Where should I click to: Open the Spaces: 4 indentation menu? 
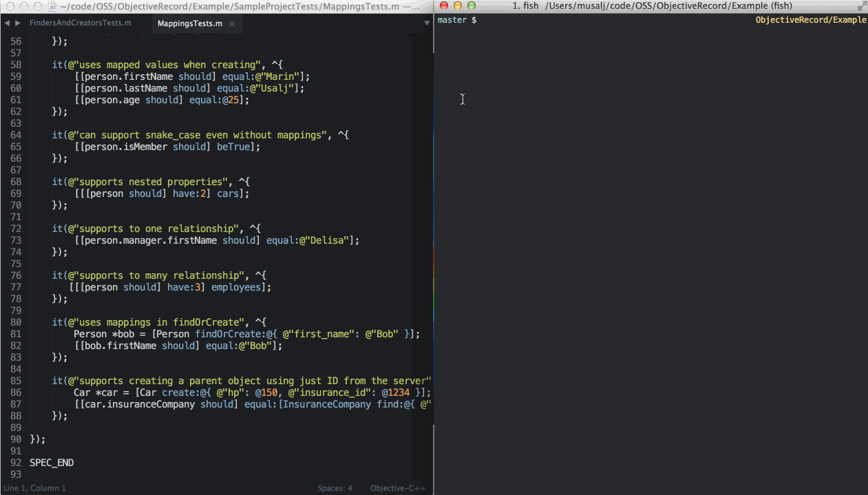click(x=335, y=488)
